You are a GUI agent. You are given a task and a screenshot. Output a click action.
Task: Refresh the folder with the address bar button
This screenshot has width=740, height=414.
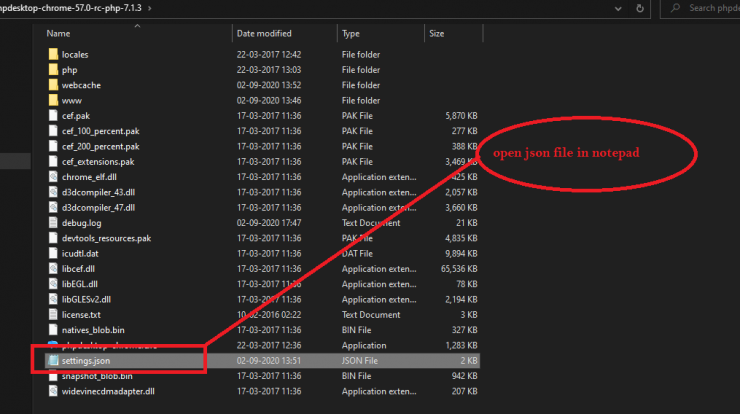pos(640,8)
